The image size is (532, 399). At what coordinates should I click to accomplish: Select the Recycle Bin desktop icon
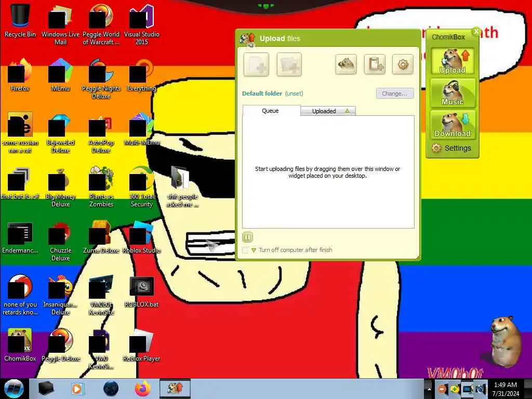[x=20, y=21]
